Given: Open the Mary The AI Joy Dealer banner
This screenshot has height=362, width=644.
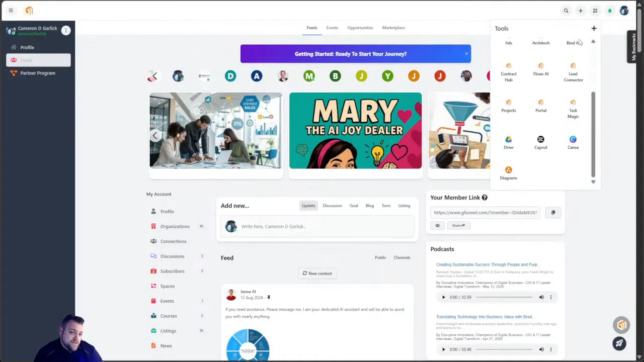Looking at the screenshot, I should coord(355,131).
